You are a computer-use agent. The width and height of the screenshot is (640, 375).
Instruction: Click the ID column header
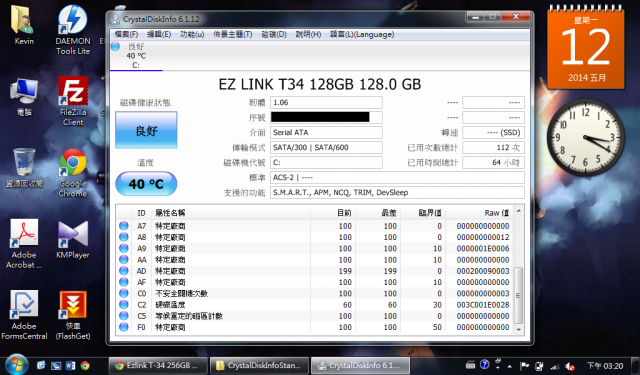tap(141, 213)
